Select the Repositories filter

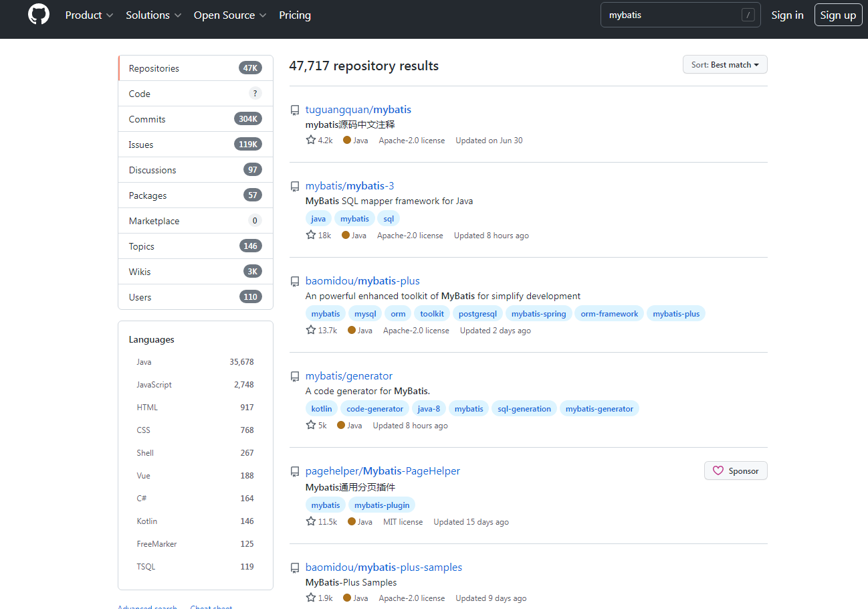coord(195,68)
